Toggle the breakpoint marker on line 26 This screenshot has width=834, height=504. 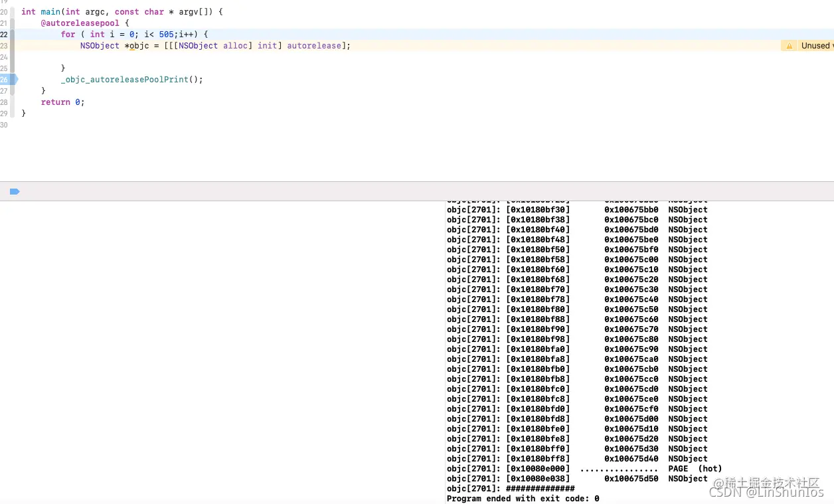coord(8,80)
